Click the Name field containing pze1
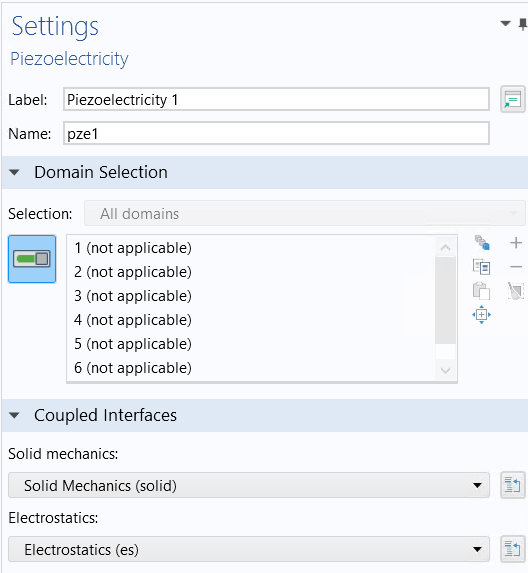The width and height of the screenshot is (528, 573). [x=276, y=133]
